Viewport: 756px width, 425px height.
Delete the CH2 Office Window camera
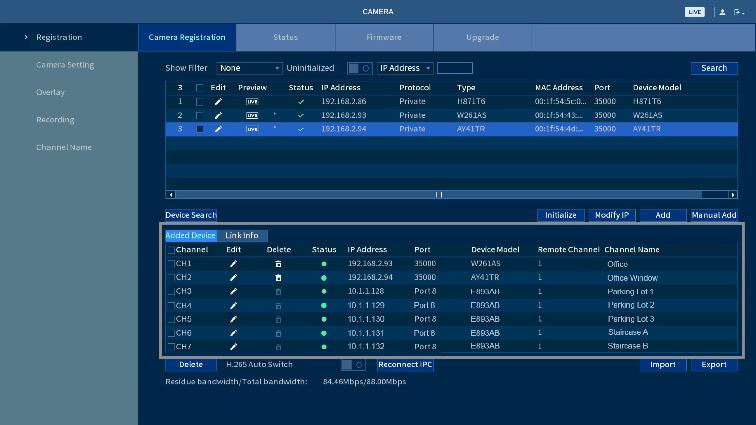[x=279, y=278]
